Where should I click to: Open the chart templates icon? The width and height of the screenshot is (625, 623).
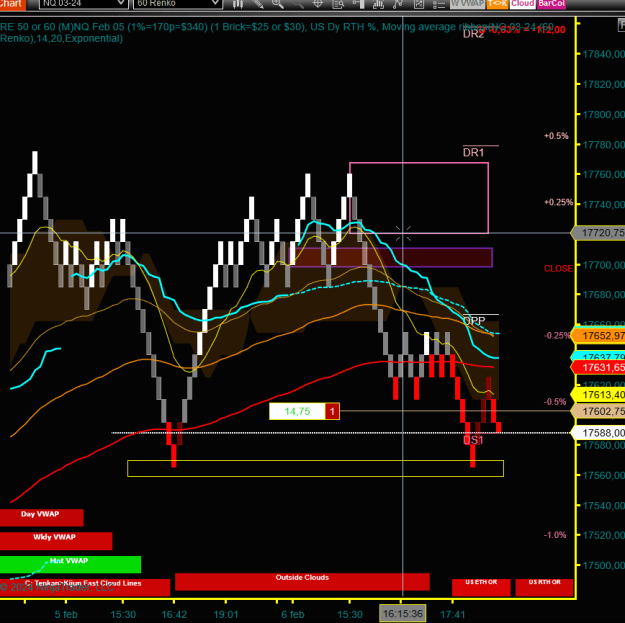419,4
